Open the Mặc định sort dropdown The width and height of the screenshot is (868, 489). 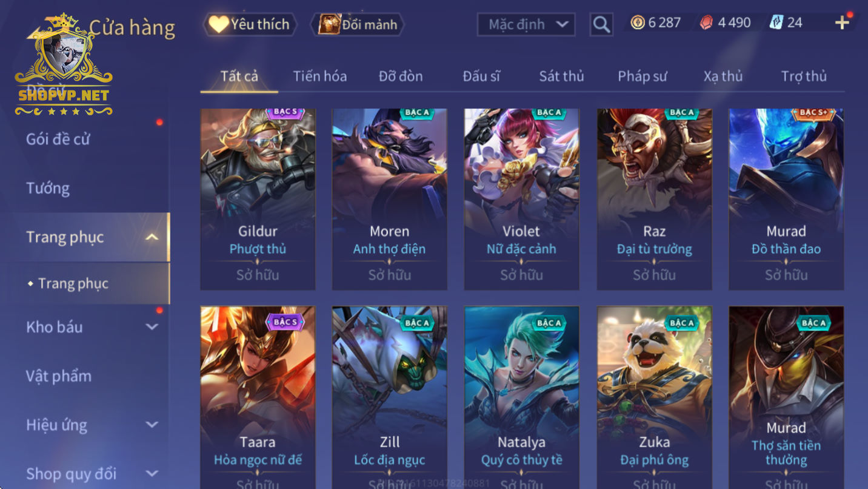[526, 24]
